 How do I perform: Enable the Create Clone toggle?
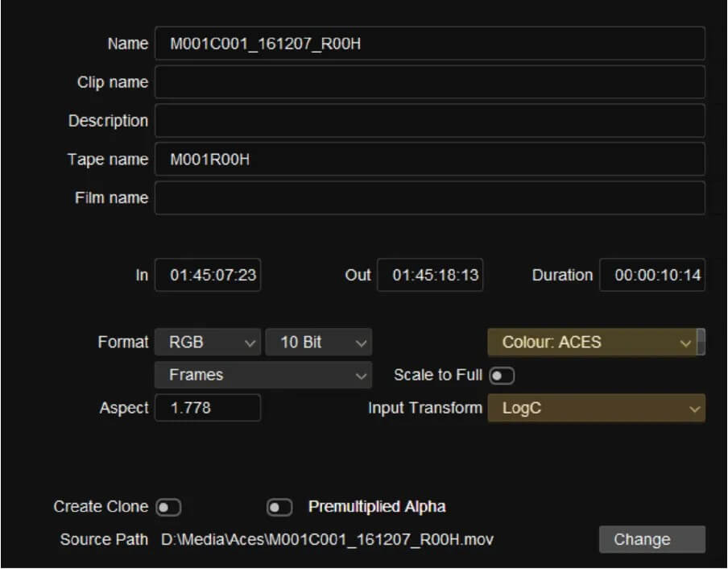tap(168, 507)
